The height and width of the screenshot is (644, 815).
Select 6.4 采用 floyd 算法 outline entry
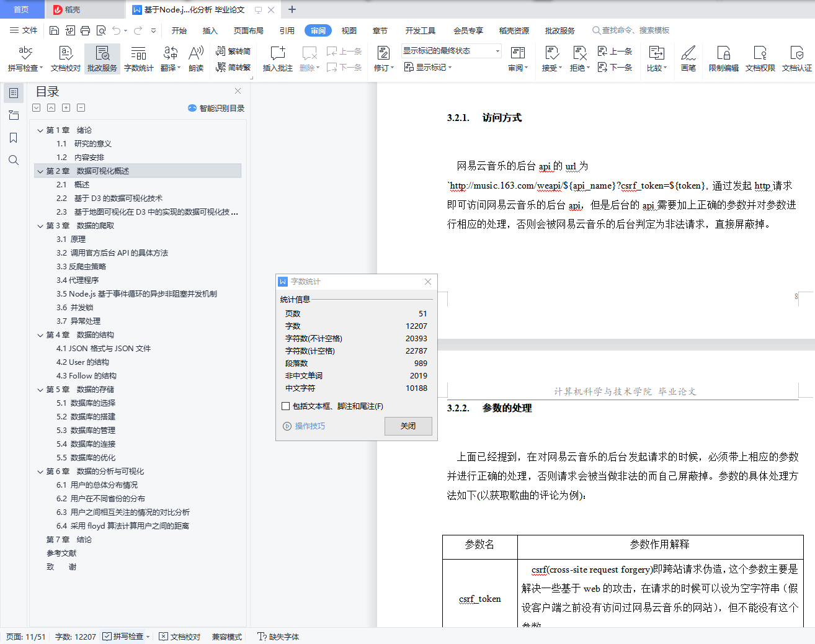point(123,526)
